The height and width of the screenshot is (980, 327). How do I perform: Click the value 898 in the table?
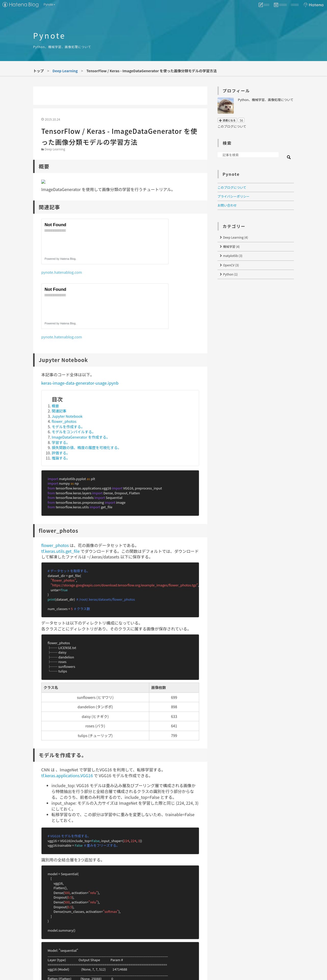(x=174, y=707)
